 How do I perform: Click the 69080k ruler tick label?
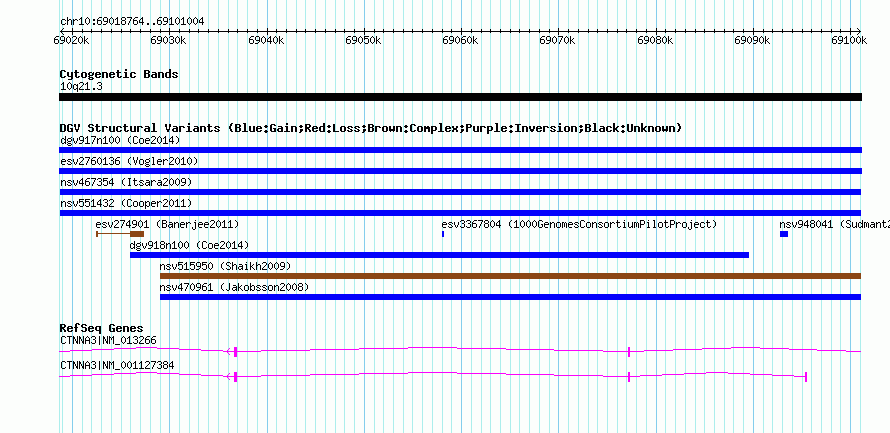tap(656, 40)
